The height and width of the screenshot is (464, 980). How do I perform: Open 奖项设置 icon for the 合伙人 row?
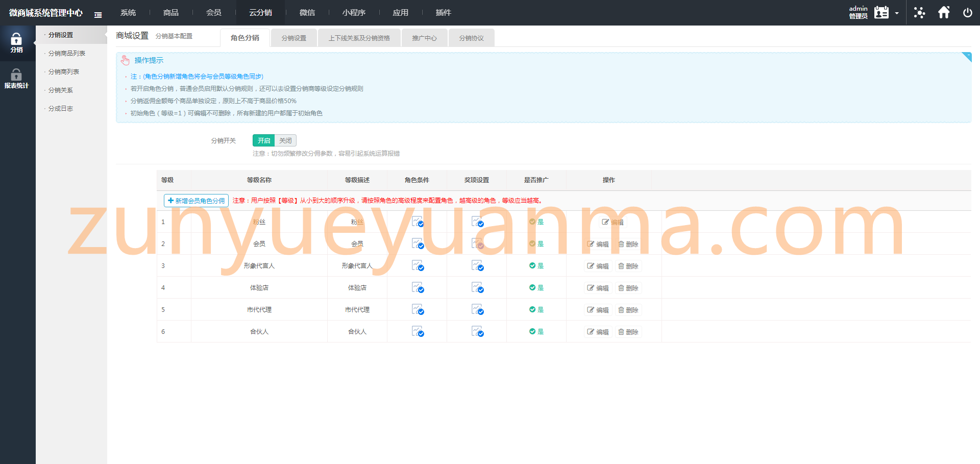pyautogui.click(x=477, y=331)
